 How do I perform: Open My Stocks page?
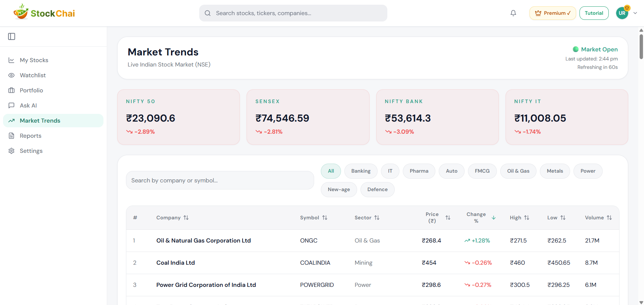click(x=53, y=60)
